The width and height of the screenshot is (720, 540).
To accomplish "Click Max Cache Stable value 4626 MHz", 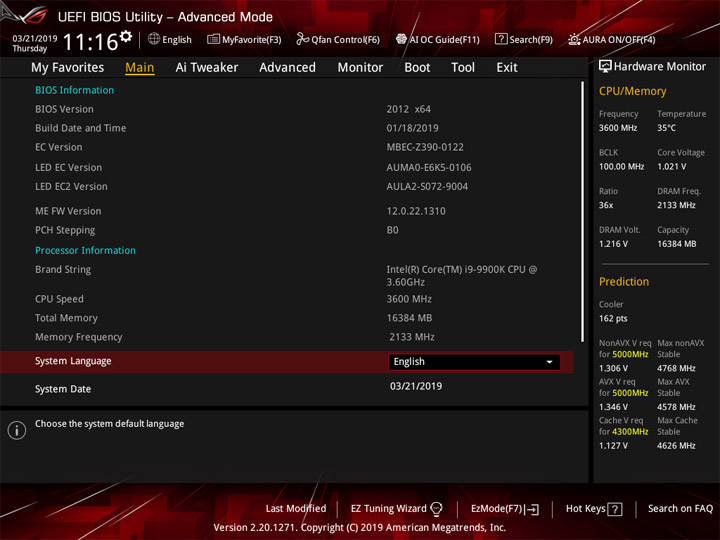I will click(x=676, y=445).
